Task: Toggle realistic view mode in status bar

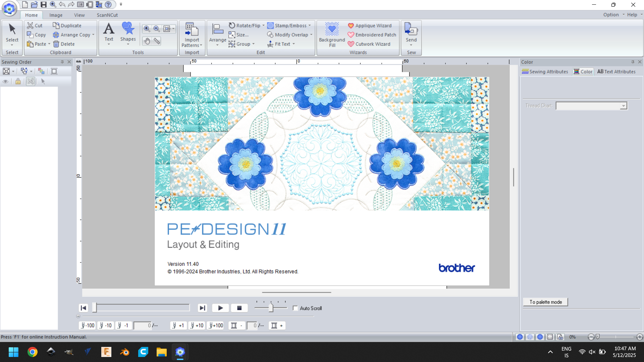Action: (540, 337)
